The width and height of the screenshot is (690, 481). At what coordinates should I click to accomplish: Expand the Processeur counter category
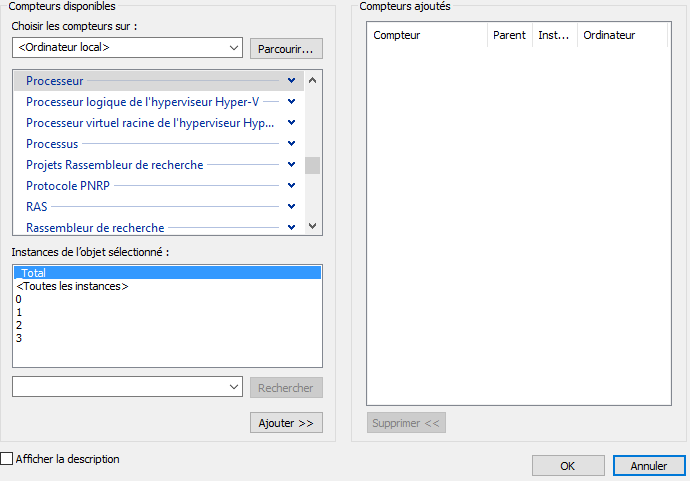(x=291, y=80)
